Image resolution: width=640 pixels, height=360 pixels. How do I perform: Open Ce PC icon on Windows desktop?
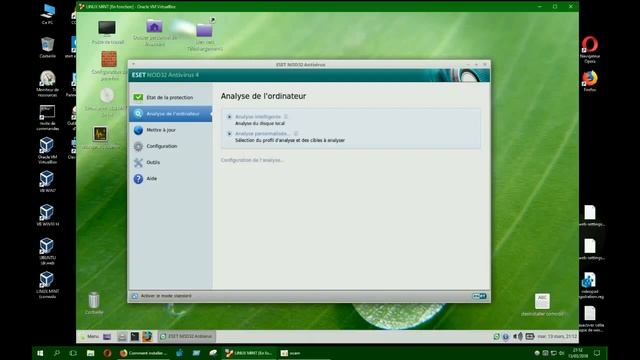(48, 14)
